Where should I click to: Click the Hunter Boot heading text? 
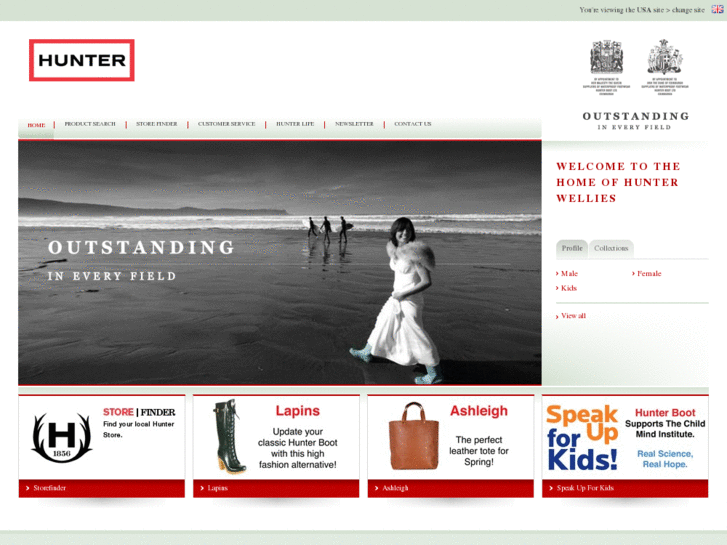coord(665,413)
